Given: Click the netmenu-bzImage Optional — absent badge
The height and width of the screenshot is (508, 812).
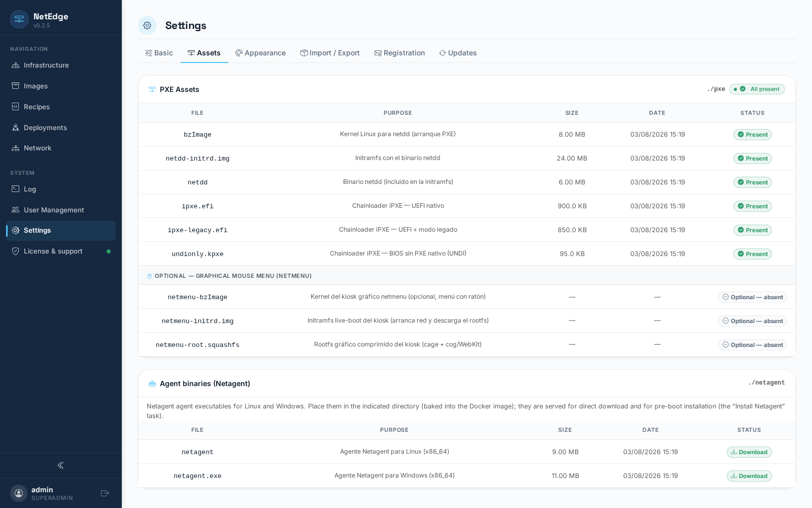Looking at the screenshot, I should pos(753,297).
